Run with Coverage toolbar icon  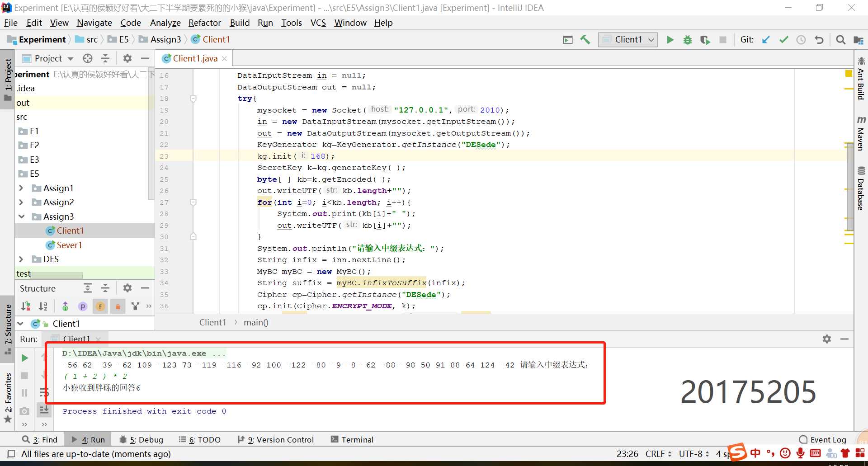coord(705,40)
